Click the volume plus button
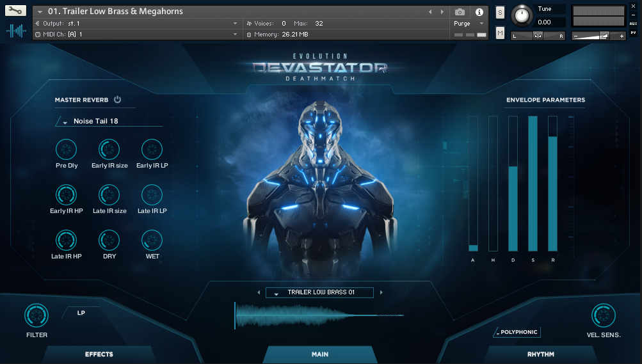 pos(622,36)
